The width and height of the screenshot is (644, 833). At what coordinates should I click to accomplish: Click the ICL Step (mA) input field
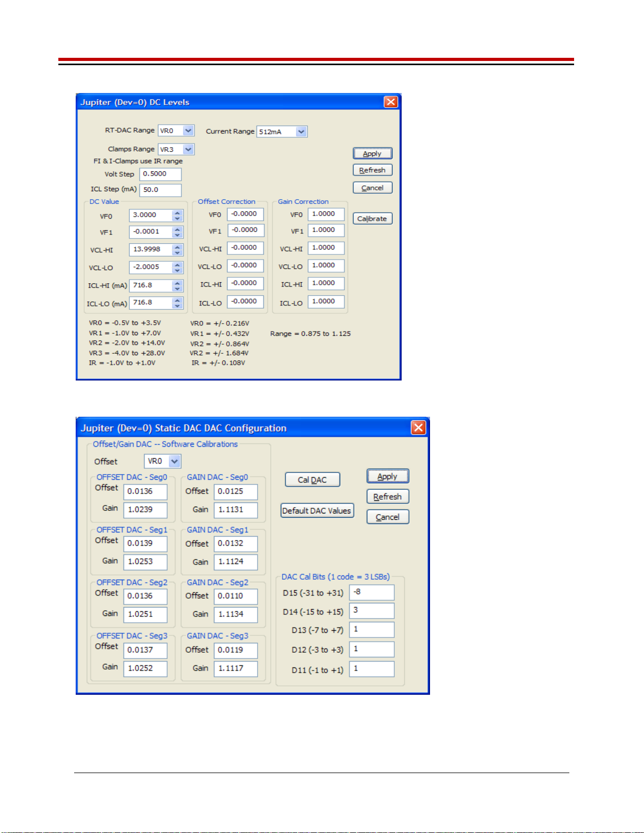[x=160, y=190]
